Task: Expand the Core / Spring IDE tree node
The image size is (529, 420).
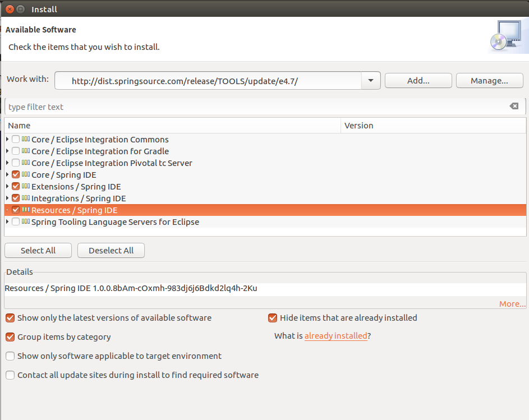Action: coord(7,175)
